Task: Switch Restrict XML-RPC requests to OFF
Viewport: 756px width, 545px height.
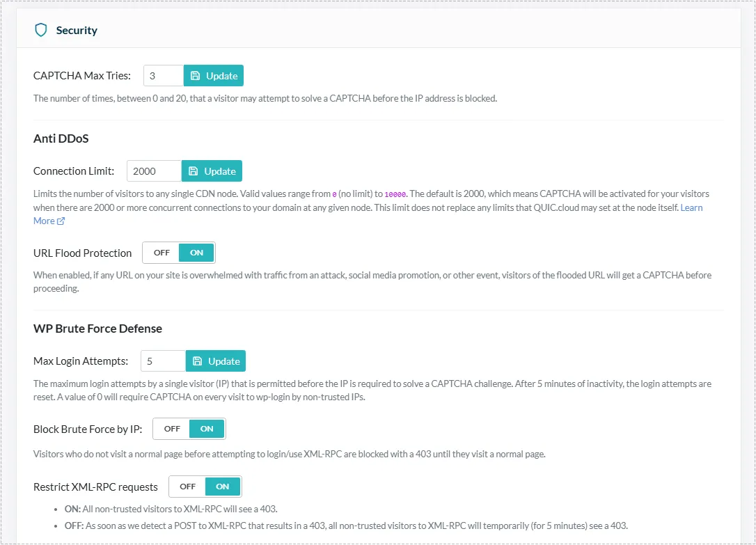Action: pyautogui.click(x=188, y=487)
